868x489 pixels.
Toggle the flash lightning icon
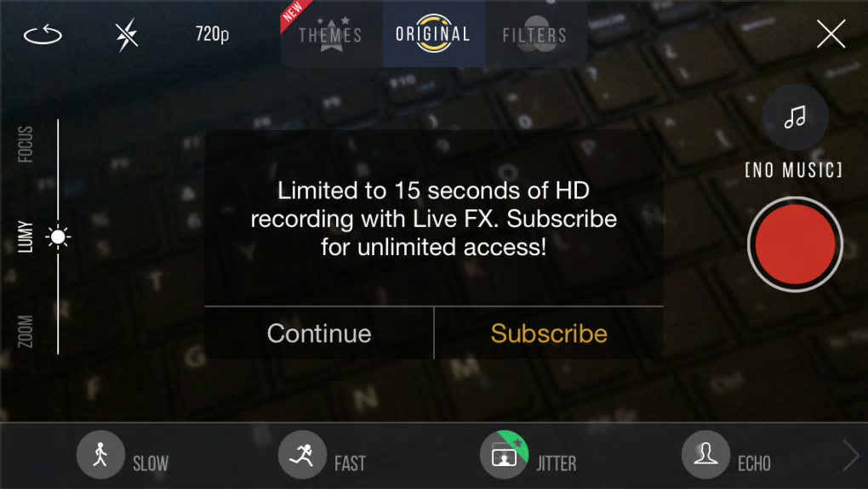127,36
